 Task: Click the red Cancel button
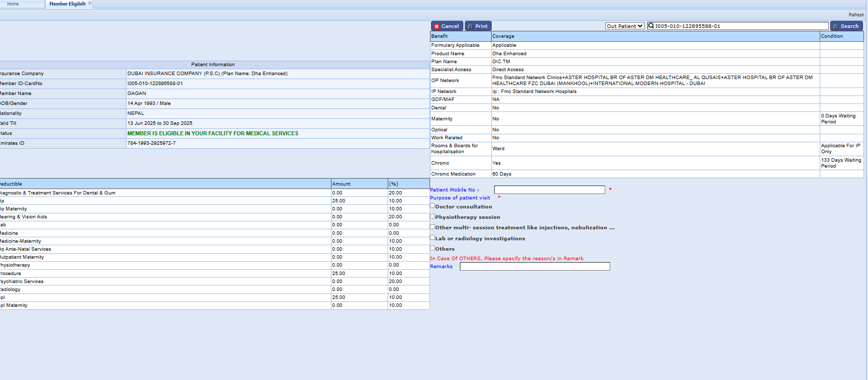pos(446,26)
